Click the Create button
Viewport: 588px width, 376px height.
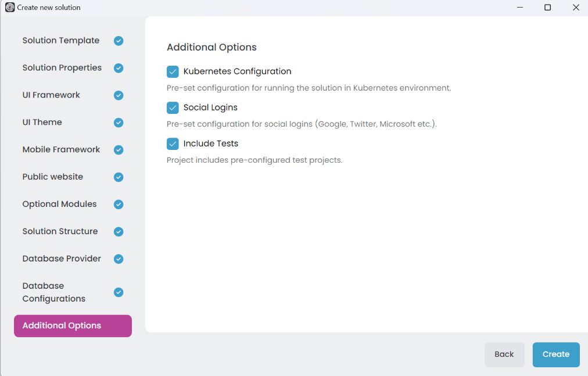click(556, 354)
